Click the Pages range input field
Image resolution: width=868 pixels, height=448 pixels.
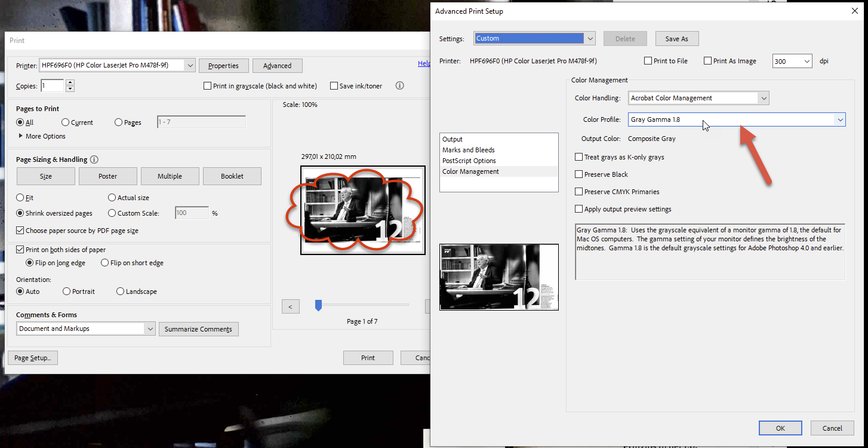tap(201, 122)
